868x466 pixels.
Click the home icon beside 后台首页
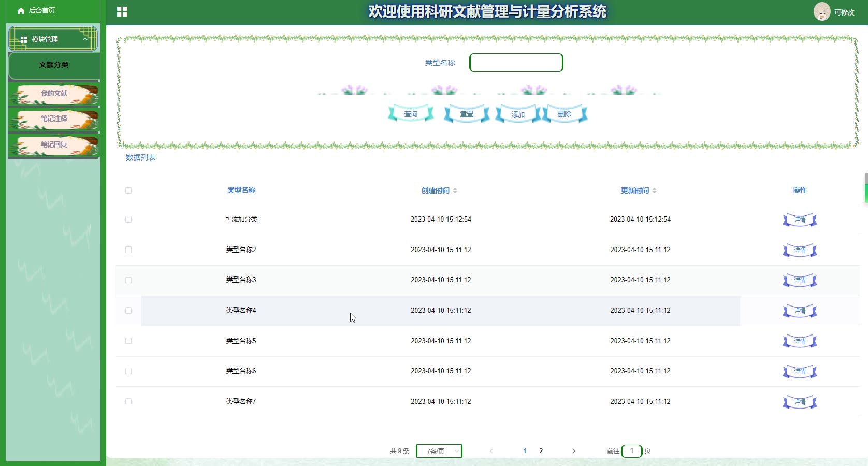point(21,11)
